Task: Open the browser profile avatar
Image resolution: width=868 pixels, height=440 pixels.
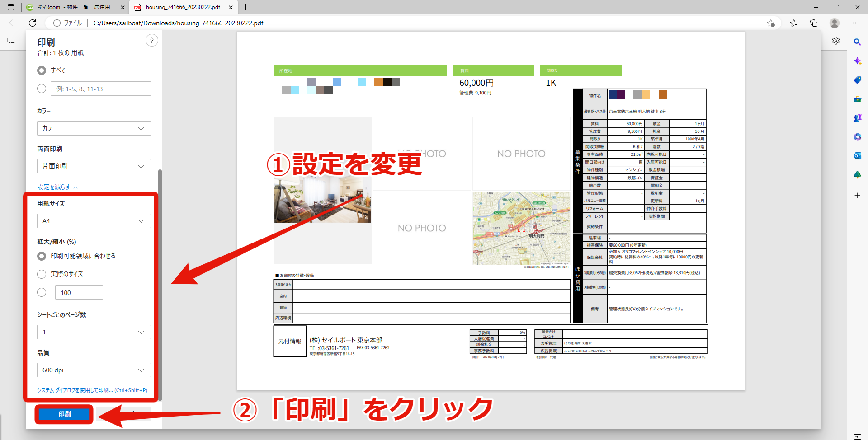Action: pos(835,23)
